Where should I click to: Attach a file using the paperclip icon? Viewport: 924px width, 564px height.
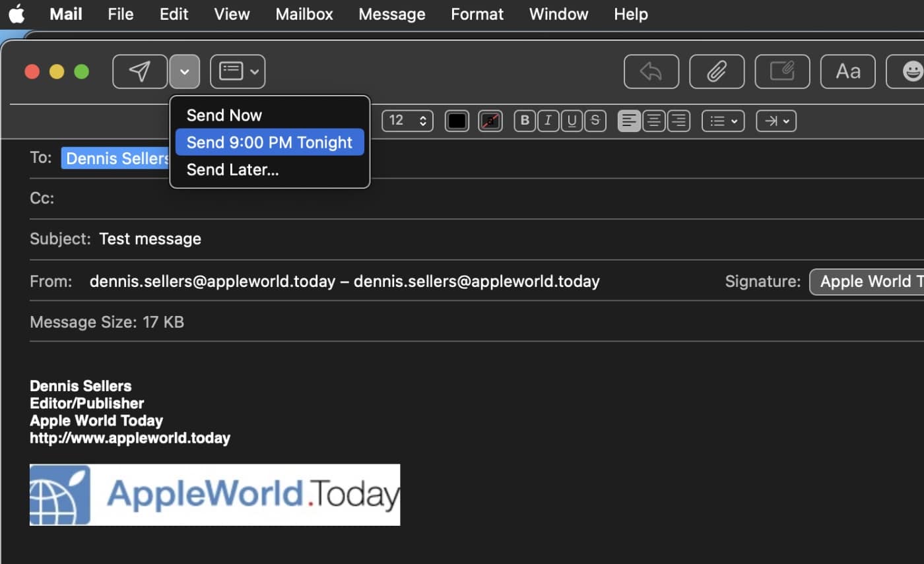[716, 71]
